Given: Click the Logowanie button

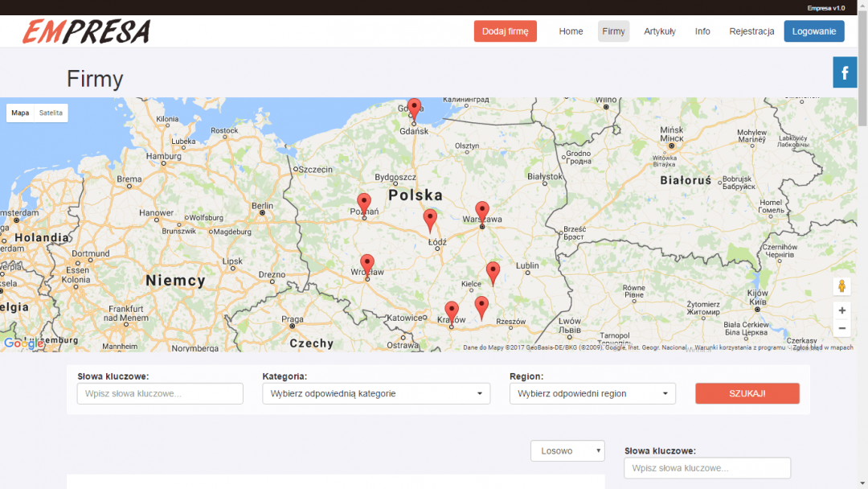Looking at the screenshot, I should click(x=814, y=31).
